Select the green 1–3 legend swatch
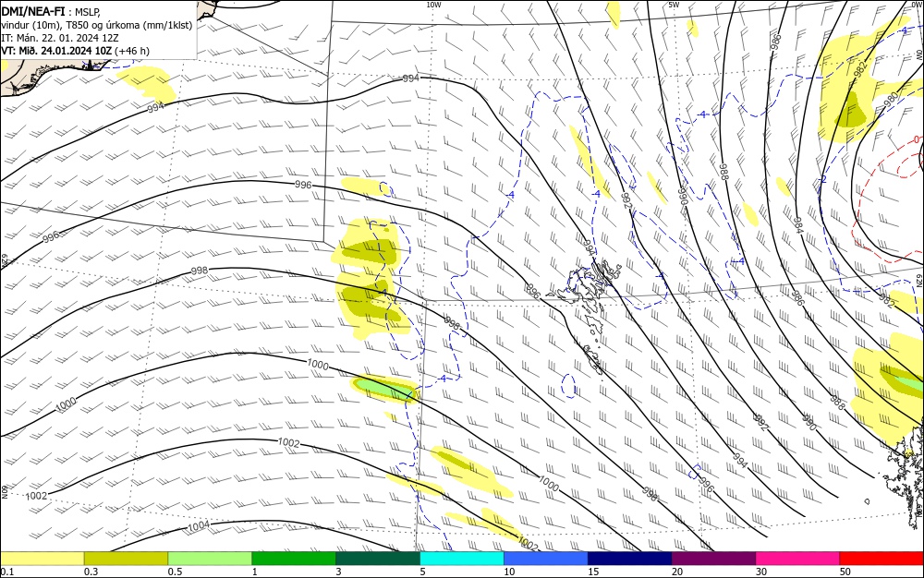This screenshot has height=578, width=924. pyautogui.click(x=294, y=559)
